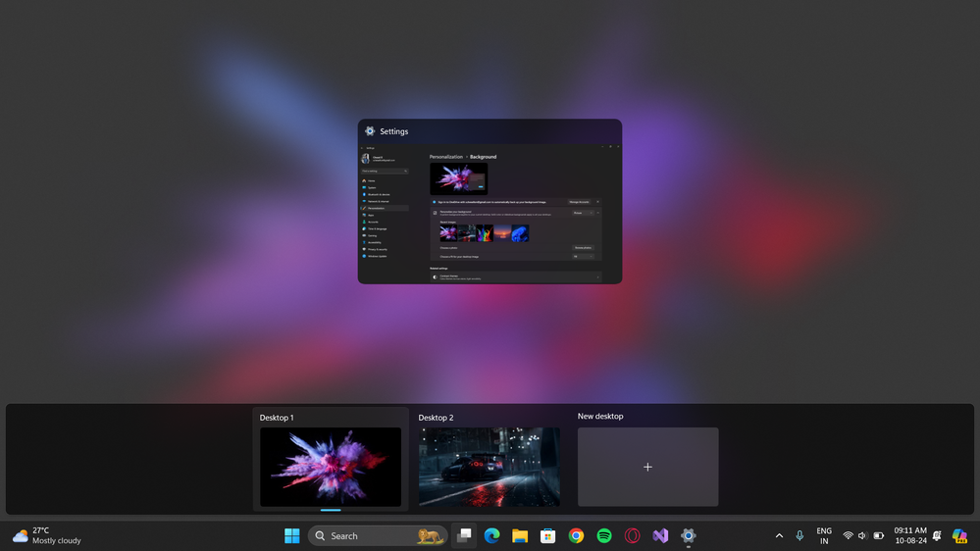Viewport: 980px width, 551px height.
Task: Launch Microsoft Edge from the taskbar
Action: pos(491,535)
